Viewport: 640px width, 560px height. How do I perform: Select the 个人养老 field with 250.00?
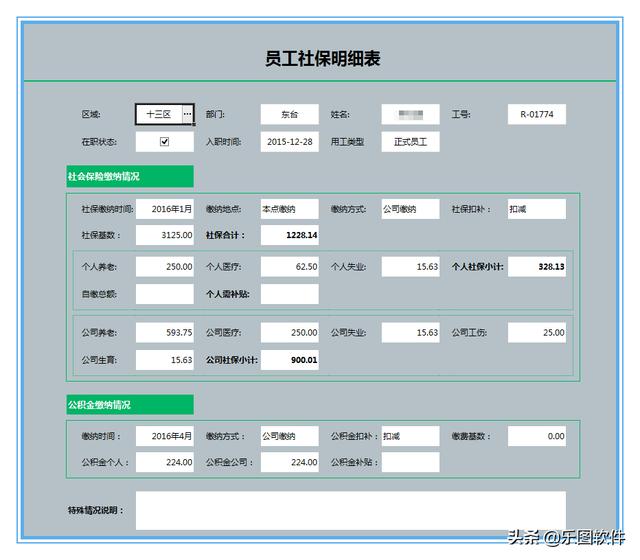[165, 267]
